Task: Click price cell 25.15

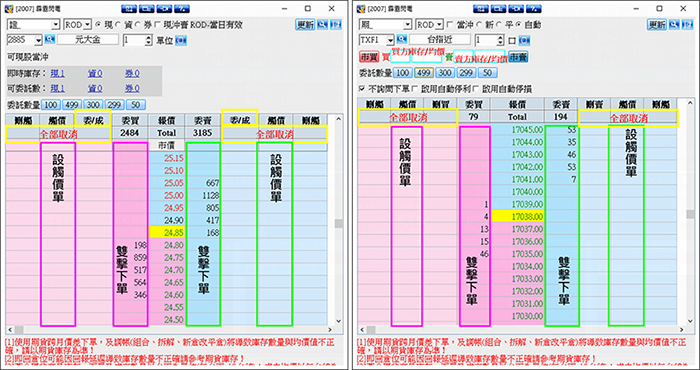Action: (166, 158)
